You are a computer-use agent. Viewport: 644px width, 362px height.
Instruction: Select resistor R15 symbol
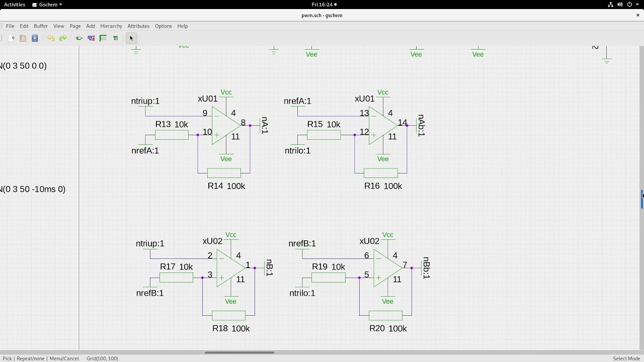tap(324, 135)
